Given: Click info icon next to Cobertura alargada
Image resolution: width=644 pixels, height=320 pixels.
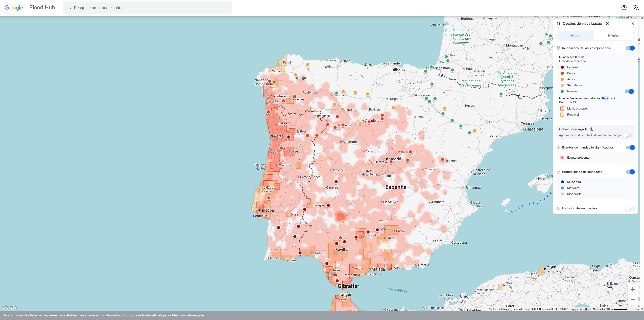Looking at the screenshot, I should click(x=591, y=129).
